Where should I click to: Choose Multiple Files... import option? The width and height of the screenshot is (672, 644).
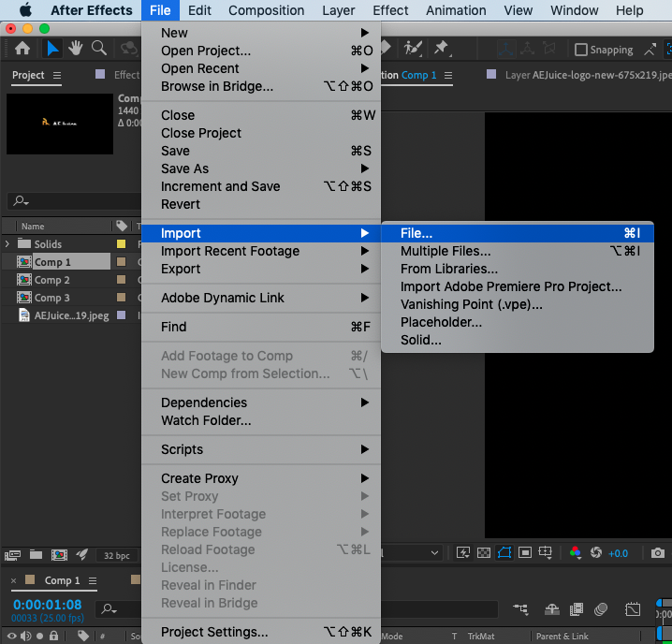pyautogui.click(x=518, y=251)
